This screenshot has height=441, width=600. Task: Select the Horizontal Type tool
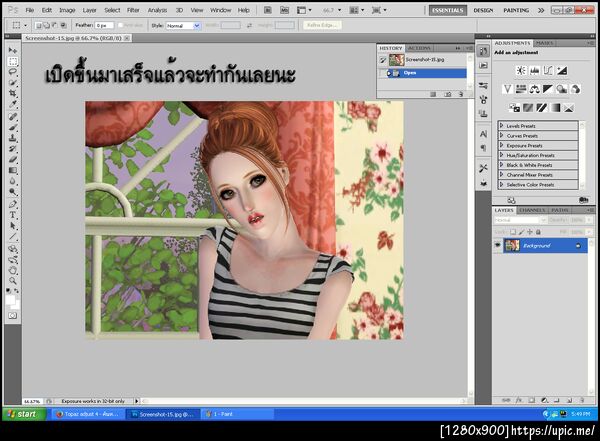(x=13, y=215)
